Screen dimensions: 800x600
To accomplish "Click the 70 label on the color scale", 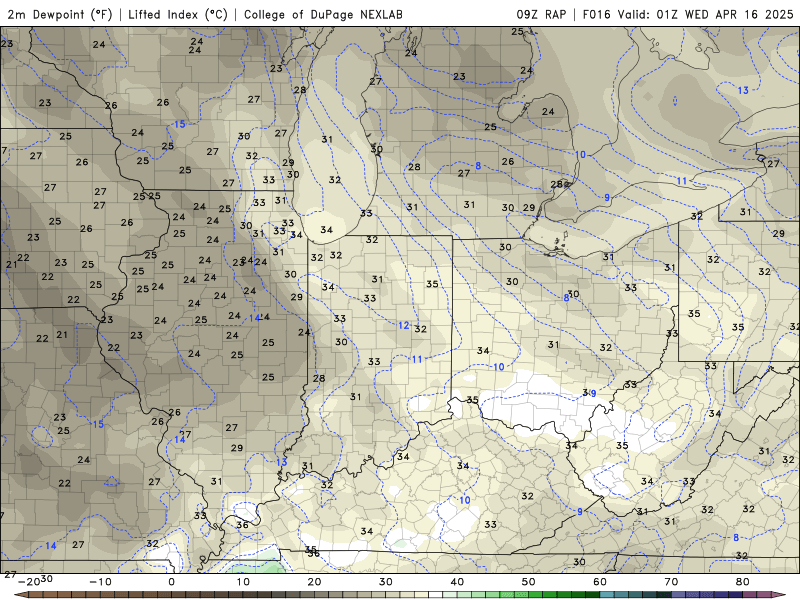I will coord(671,582).
